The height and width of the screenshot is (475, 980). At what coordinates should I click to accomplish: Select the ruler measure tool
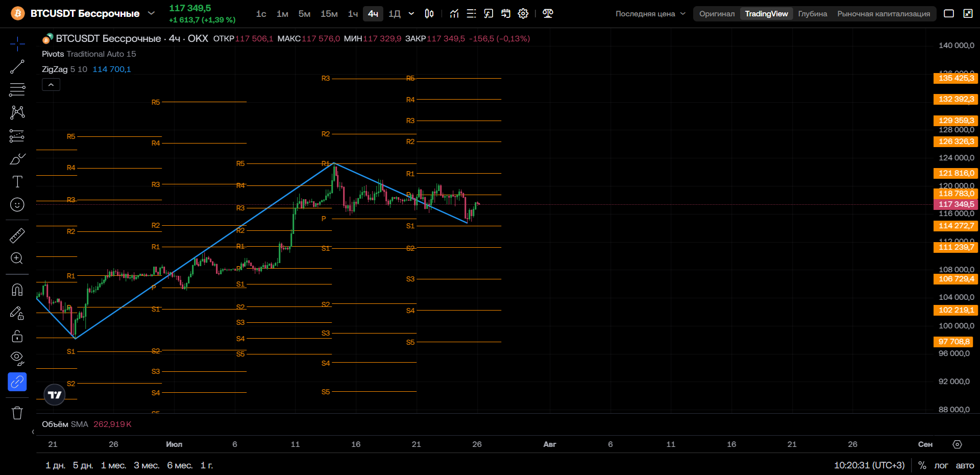click(17, 235)
